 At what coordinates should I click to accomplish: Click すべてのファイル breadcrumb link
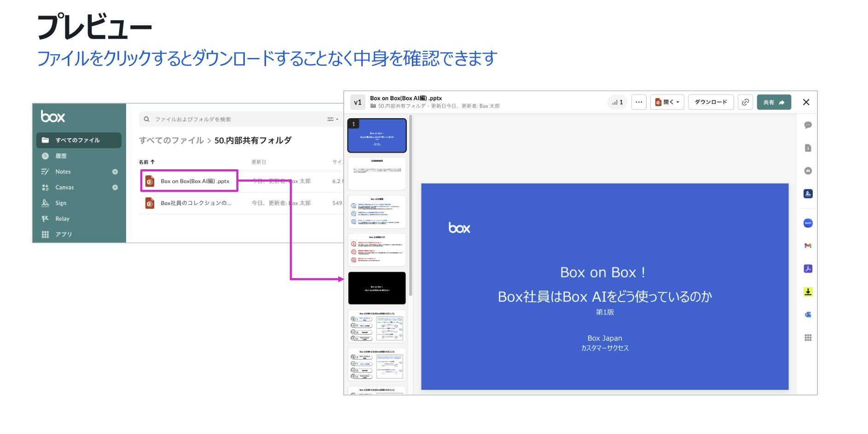coord(171,141)
